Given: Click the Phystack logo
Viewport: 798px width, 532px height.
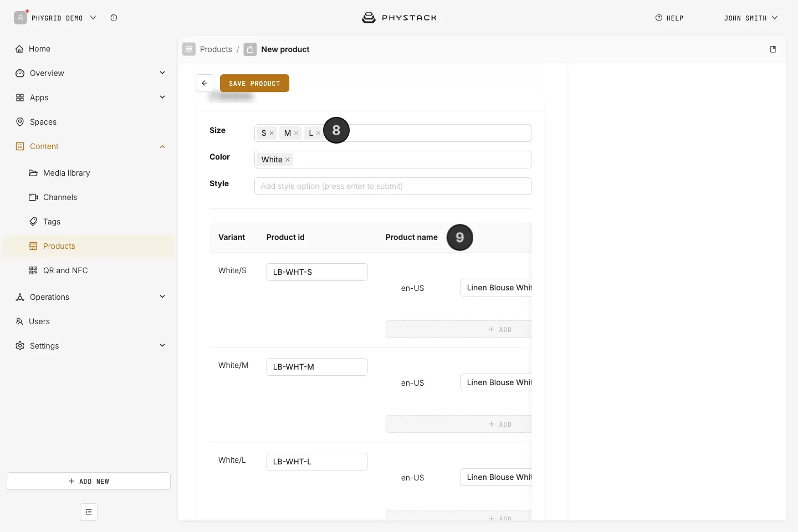Looking at the screenshot, I should [x=399, y=18].
